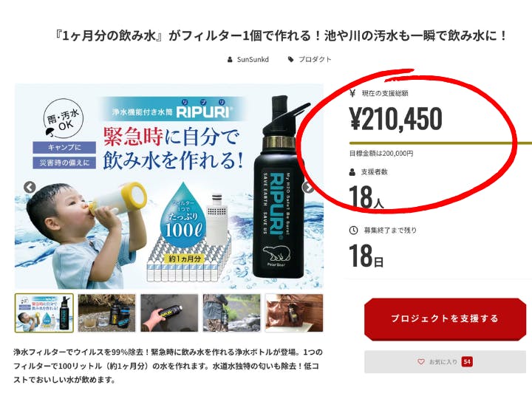532x399 pixels.
Task: Click the heart icon in favorites button
Action: (x=420, y=361)
